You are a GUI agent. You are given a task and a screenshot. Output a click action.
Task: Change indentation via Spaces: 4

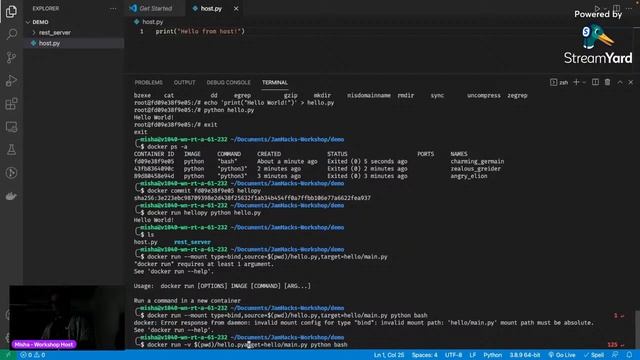424,355
